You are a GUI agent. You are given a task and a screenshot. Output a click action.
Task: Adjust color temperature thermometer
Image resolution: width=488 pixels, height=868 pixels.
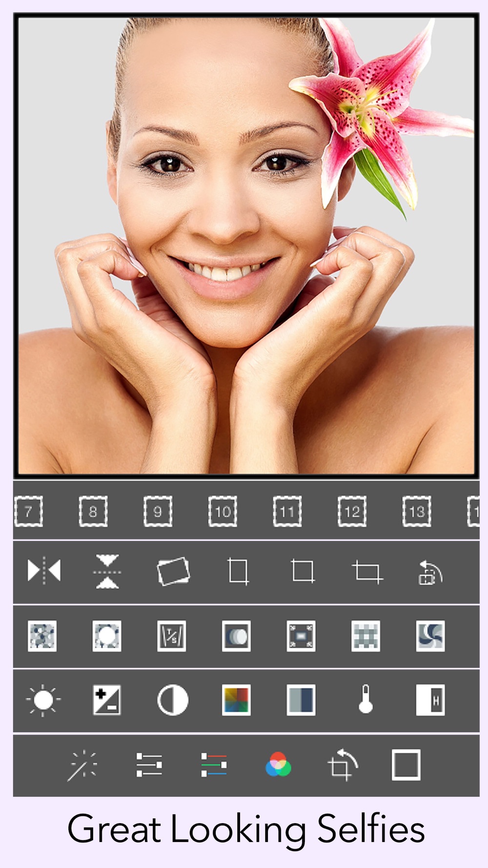click(366, 699)
